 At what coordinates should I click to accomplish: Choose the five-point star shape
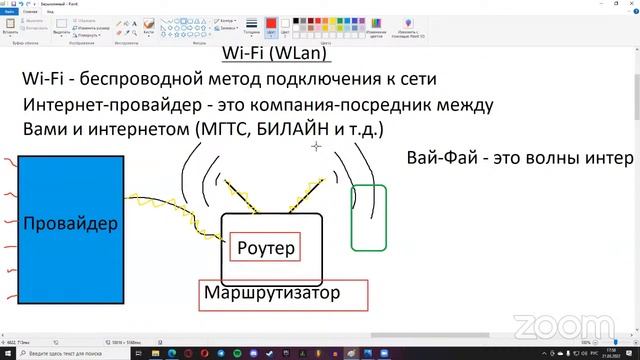point(177,35)
